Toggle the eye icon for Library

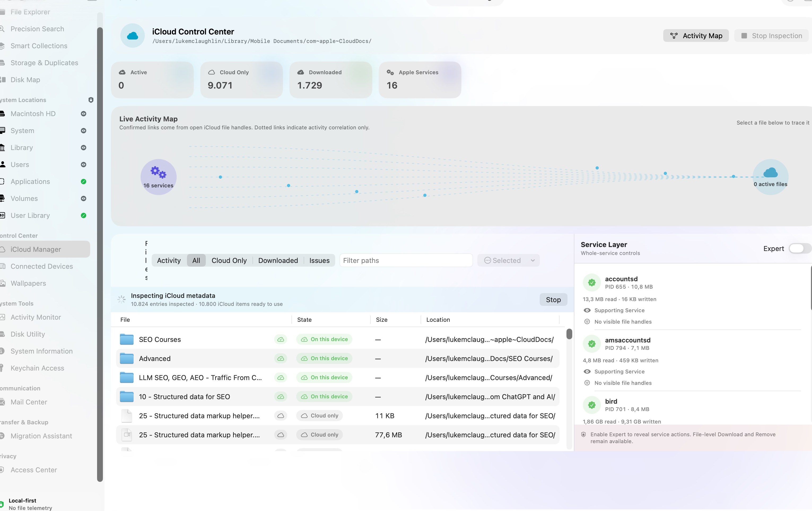coord(84,148)
